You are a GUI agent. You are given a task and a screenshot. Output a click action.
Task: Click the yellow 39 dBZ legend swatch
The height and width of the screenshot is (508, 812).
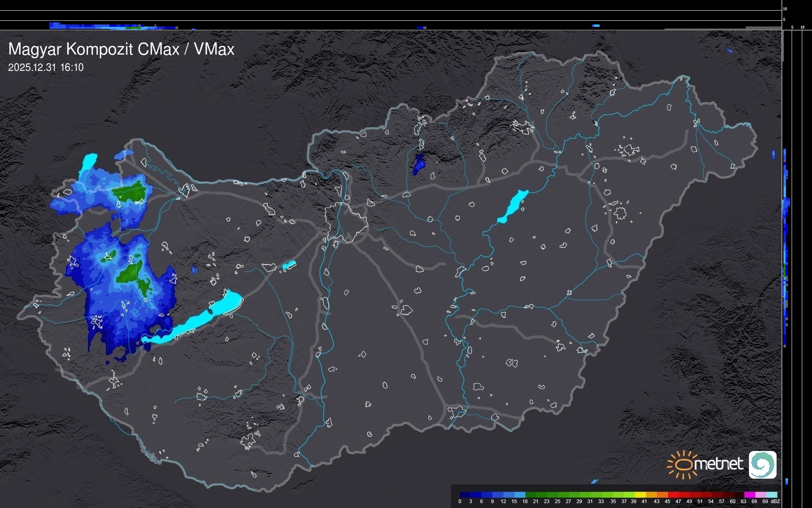tap(640, 495)
